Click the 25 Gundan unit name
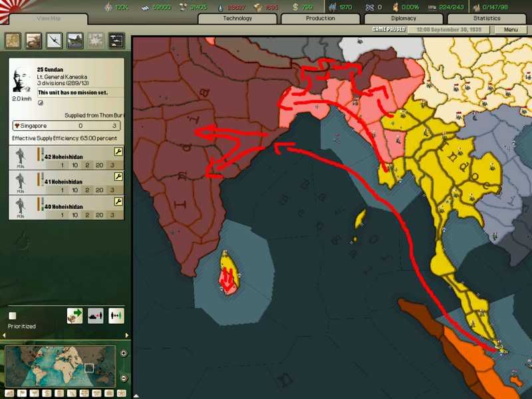 tap(50, 70)
